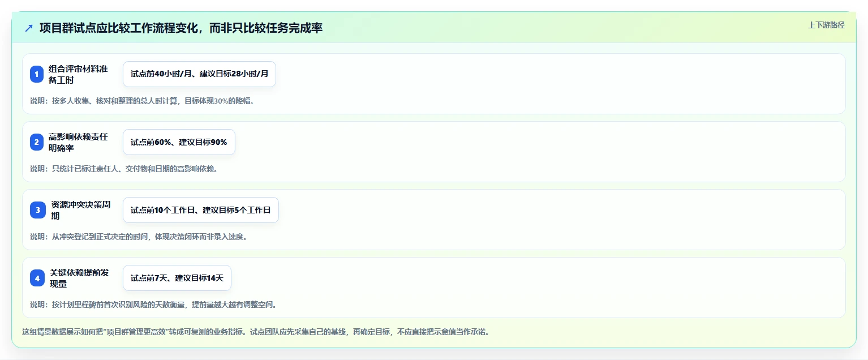
Task: Click the arrow icon beside the heading
Action: [x=29, y=28]
